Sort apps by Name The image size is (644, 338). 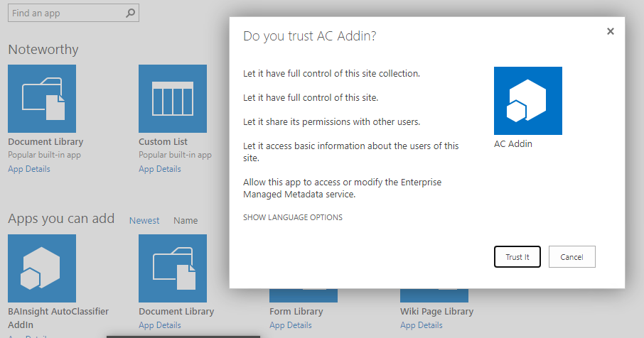(186, 221)
